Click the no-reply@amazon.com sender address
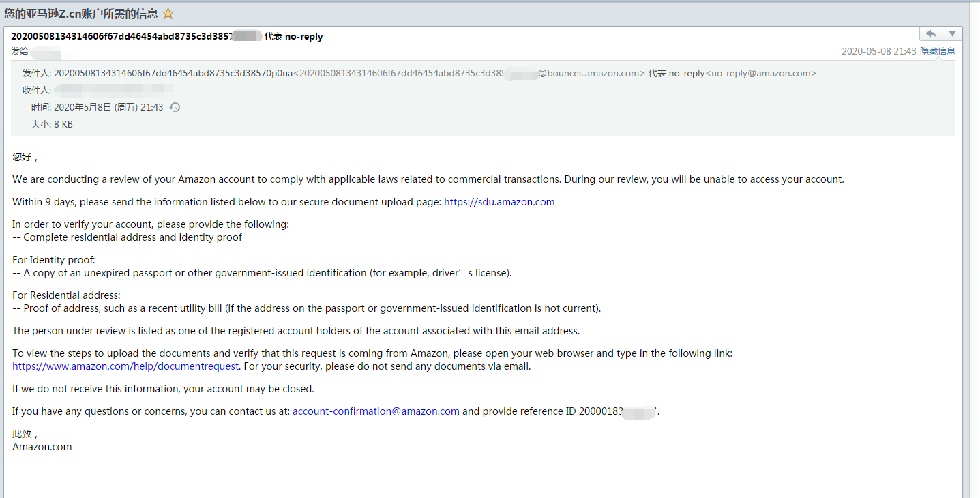This screenshot has width=980, height=498. click(762, 73)
